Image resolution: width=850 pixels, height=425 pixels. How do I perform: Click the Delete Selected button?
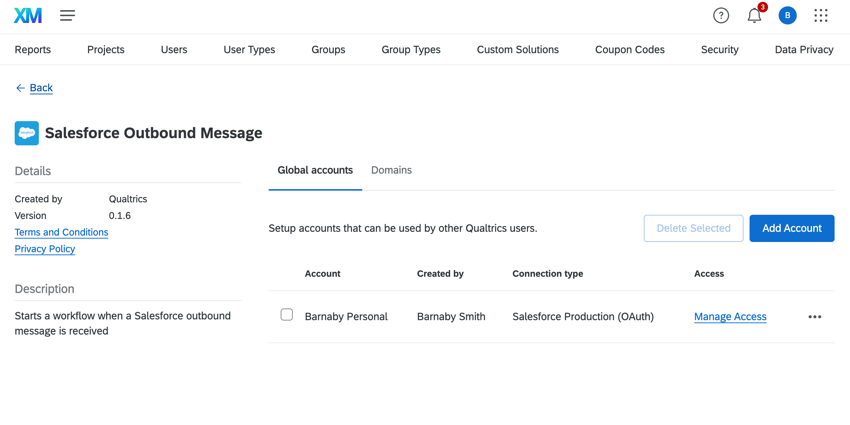point(693,228)
